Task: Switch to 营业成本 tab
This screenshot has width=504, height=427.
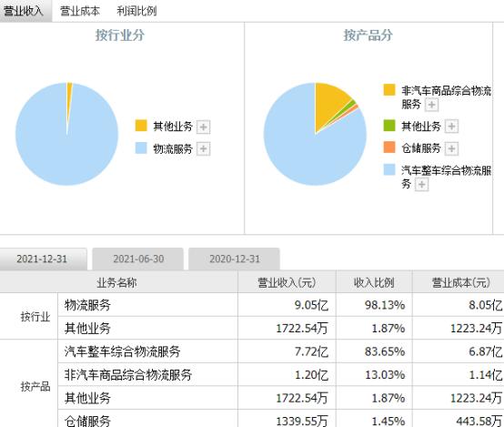Action: (80, 11)
